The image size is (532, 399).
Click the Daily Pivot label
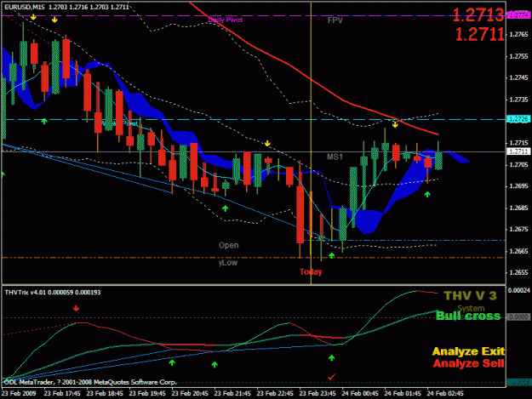tap(226, 20)
